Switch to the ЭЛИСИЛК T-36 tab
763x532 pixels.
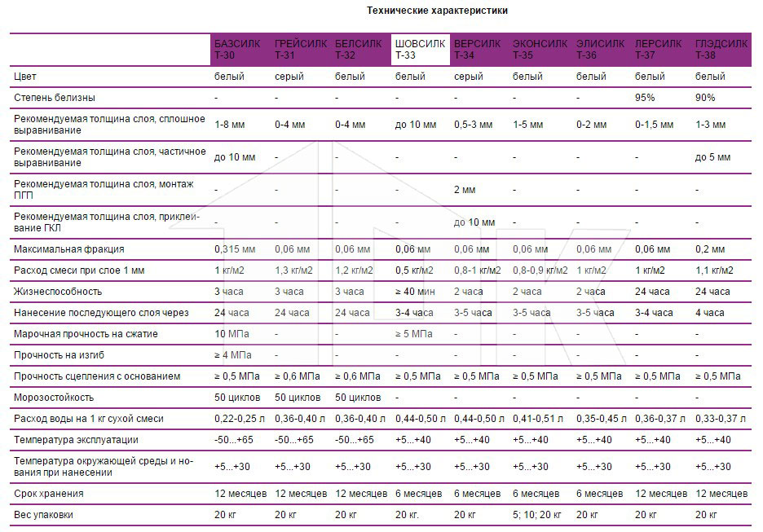600,50
